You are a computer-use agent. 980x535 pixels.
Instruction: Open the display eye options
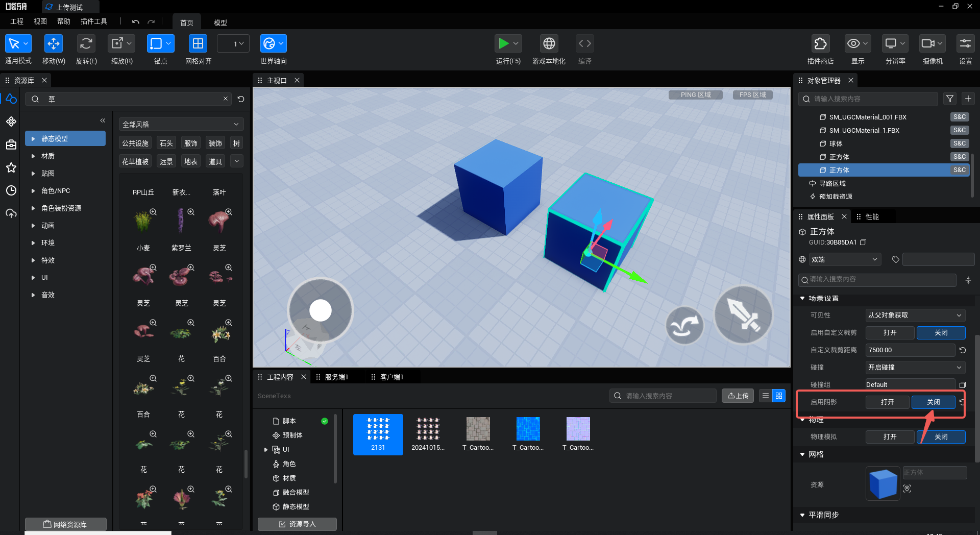857,43
